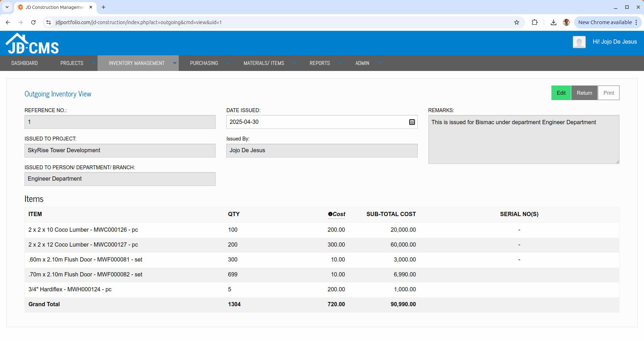Open the Chrome extensions puzzle icon
Screen dimensions: 644x341
pyautogui.click(x=534, y=22)
